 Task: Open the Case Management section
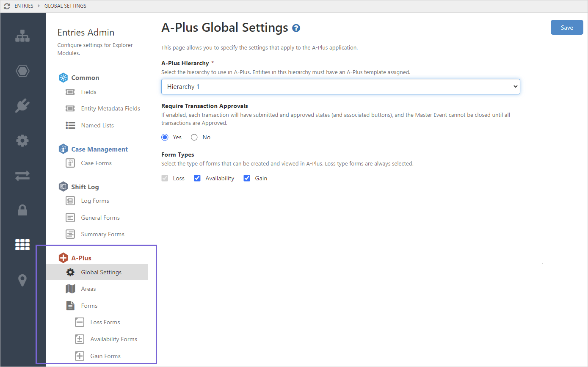pos(99,149)
